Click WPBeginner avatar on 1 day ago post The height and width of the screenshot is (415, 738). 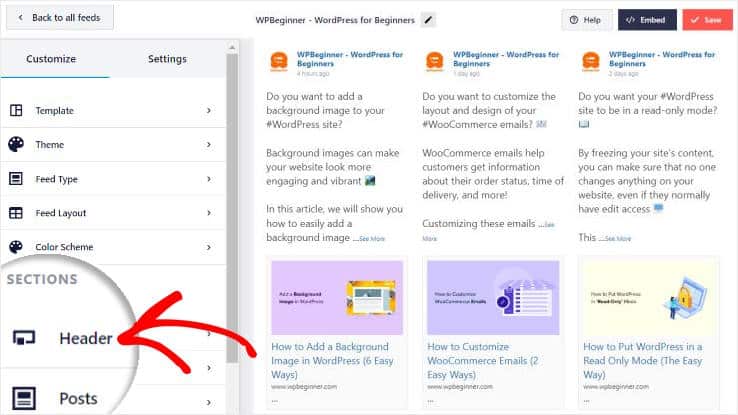[x=434, y=62]
